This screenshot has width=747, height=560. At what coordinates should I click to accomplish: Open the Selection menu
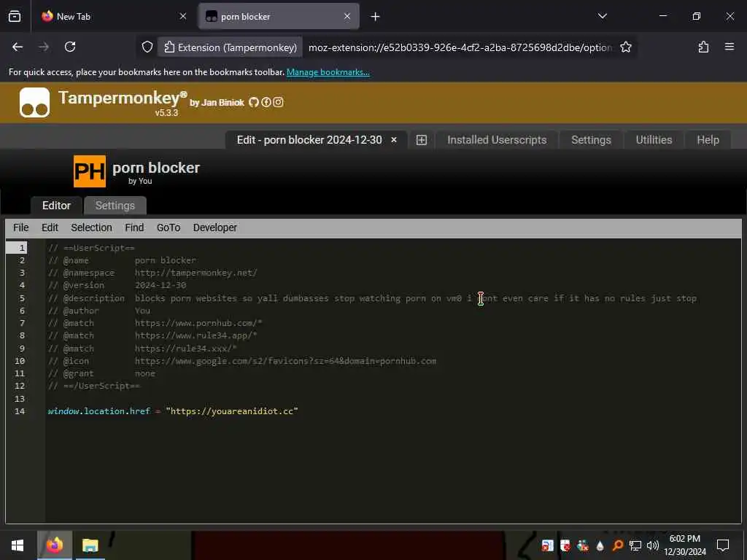(x=91, y=227)
